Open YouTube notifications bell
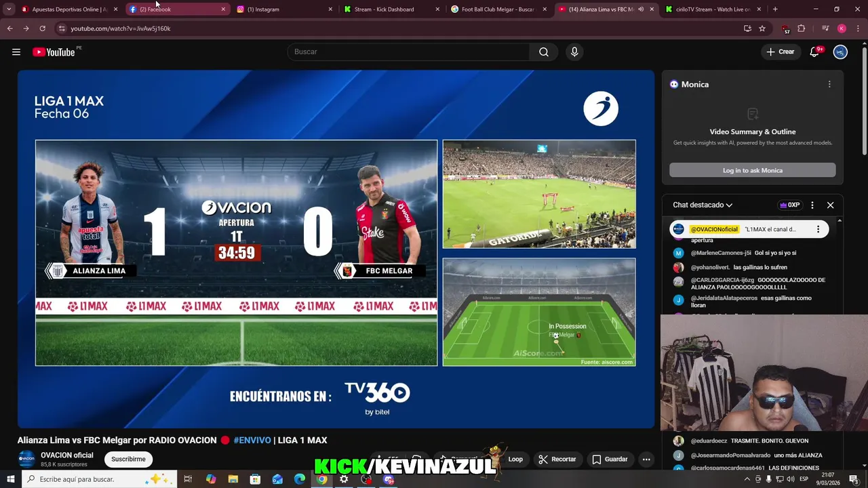 click(815, 52)
